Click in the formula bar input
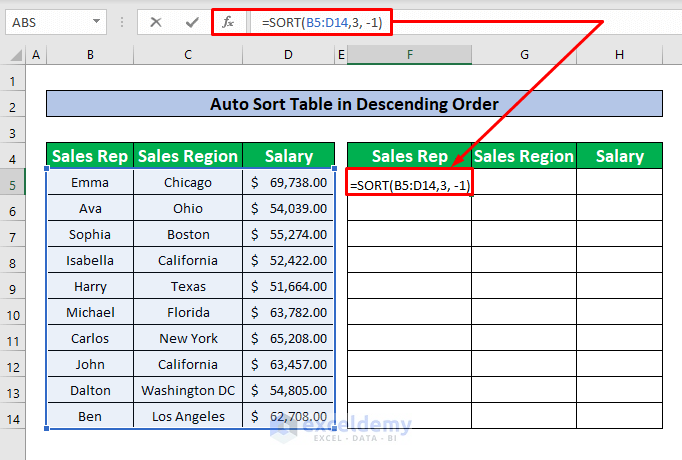 (500, 21)
